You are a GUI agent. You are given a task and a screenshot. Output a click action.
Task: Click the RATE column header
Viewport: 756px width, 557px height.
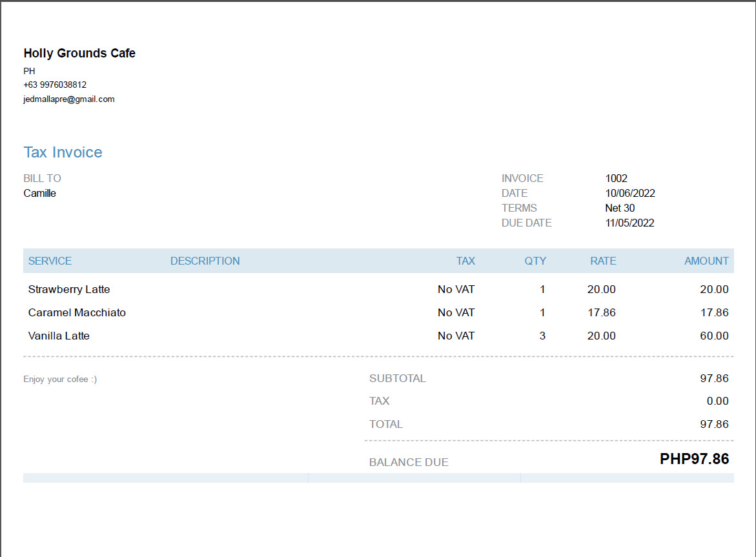603,261
